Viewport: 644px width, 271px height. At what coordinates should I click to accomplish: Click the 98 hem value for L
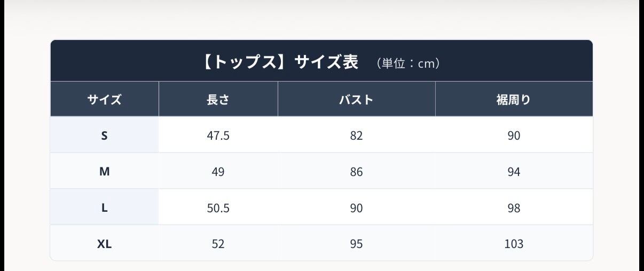point(514,208)
